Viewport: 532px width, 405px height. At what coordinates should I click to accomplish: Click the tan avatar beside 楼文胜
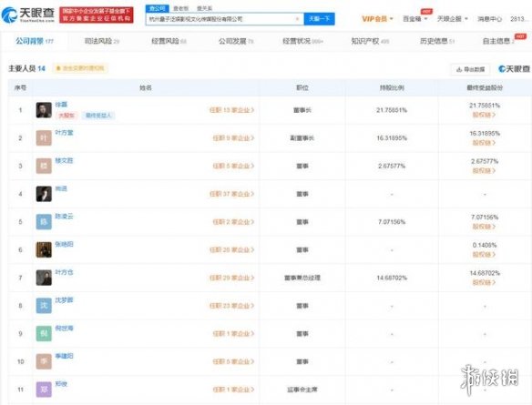[44, 166]
